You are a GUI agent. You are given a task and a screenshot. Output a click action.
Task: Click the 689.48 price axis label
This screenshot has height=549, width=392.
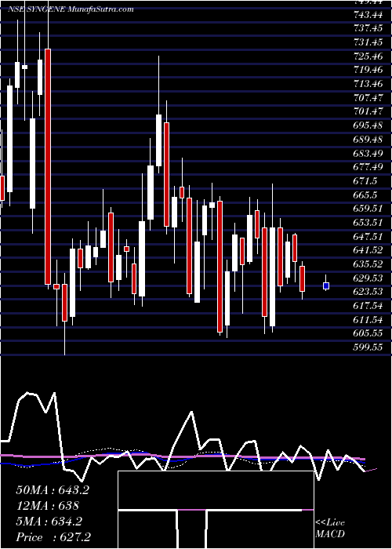point(368,140)
